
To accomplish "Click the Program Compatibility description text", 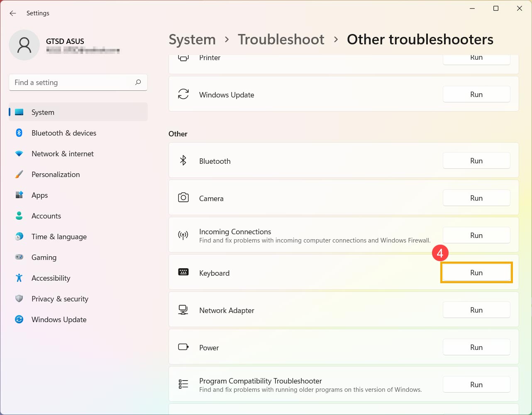I will coord(310,390).
